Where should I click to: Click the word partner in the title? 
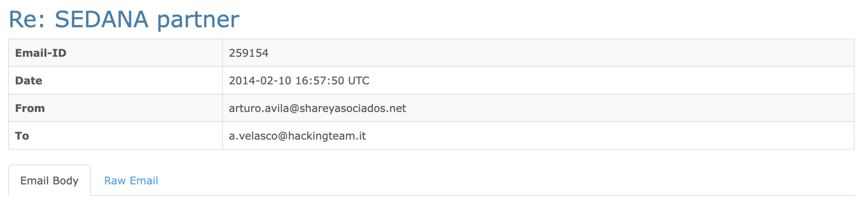pos(198,20)
